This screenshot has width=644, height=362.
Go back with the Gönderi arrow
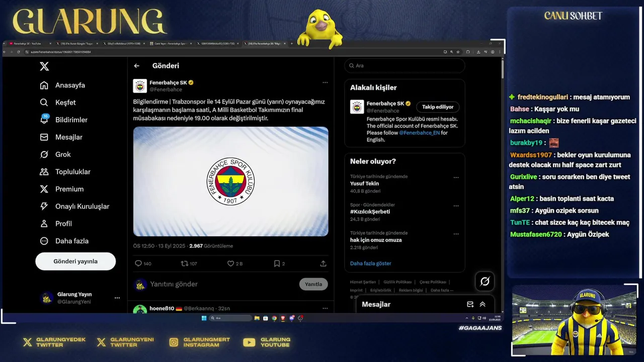tap(137, 66)
